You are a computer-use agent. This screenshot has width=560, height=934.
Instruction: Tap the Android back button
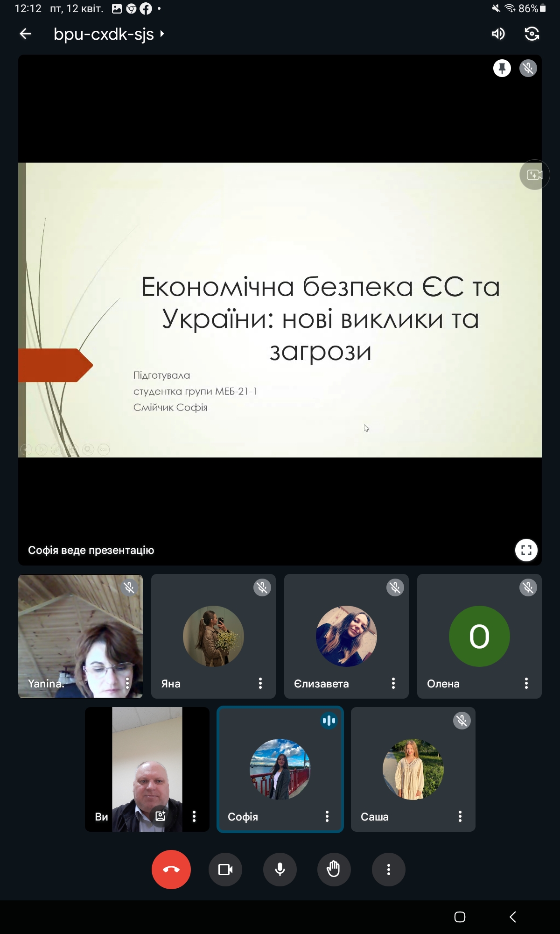tap(513, 917)
